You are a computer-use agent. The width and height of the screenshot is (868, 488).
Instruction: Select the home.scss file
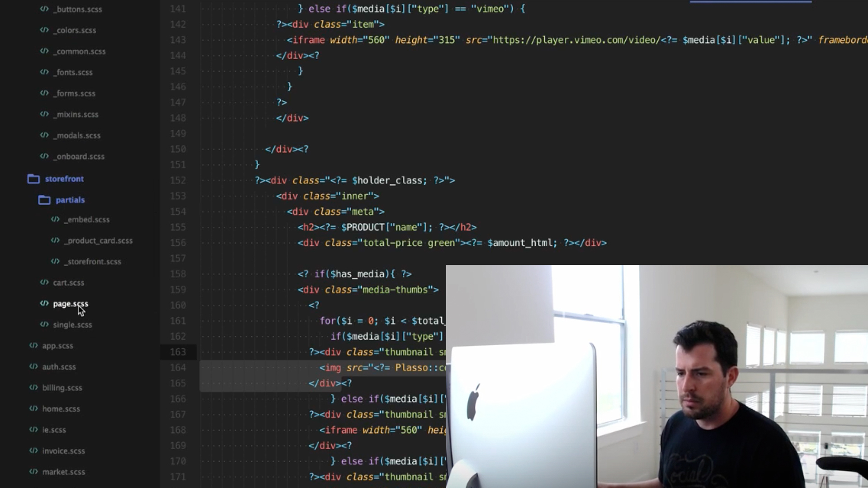[x=61, y=409]
